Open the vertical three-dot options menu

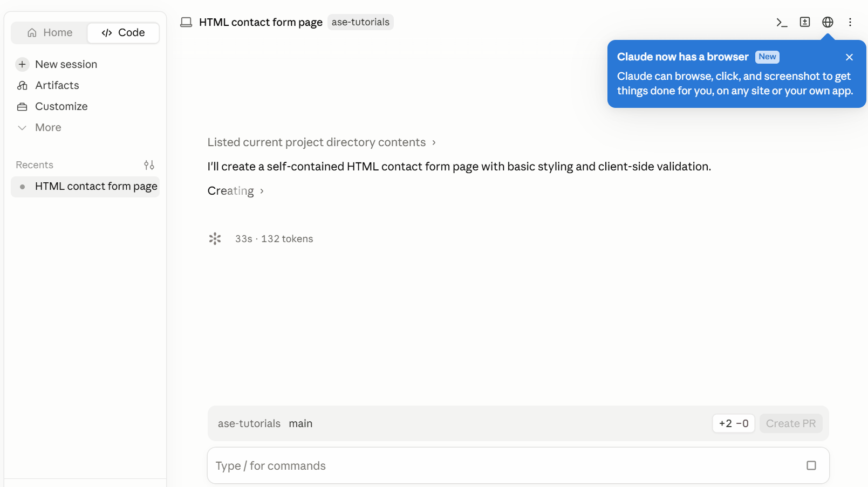(x=850, y=22)
